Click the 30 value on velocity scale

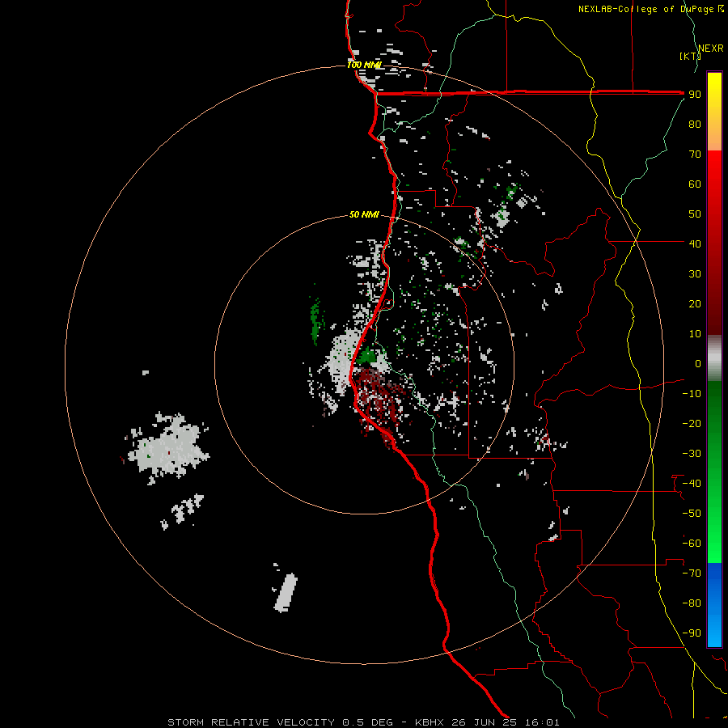[x=695, y=274]
